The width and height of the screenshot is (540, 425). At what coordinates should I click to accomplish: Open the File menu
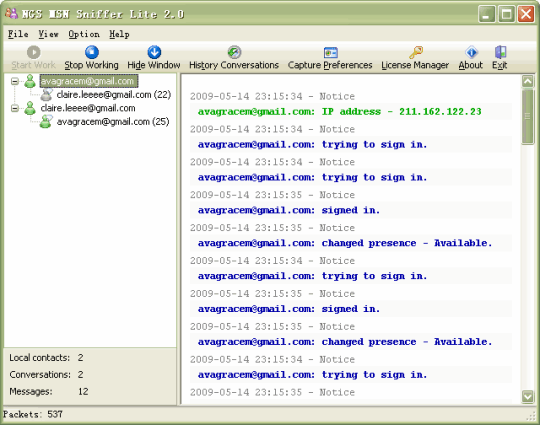tap(18, 34)
